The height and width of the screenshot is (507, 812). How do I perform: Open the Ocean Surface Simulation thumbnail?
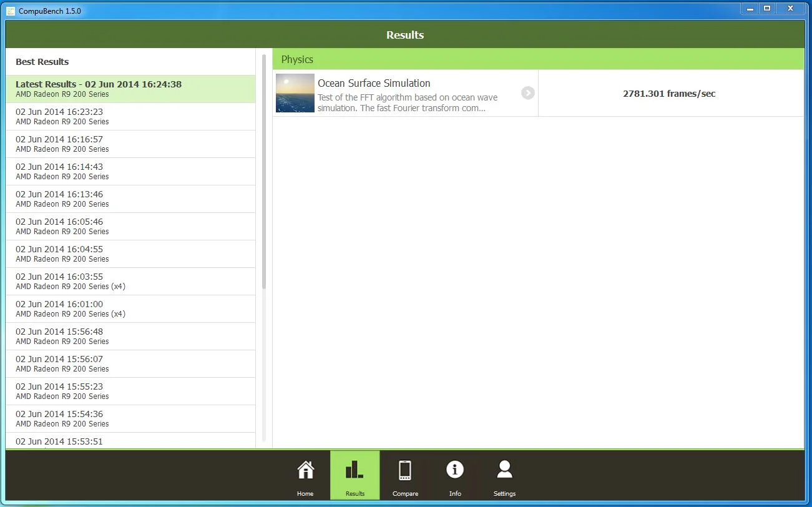295,93
